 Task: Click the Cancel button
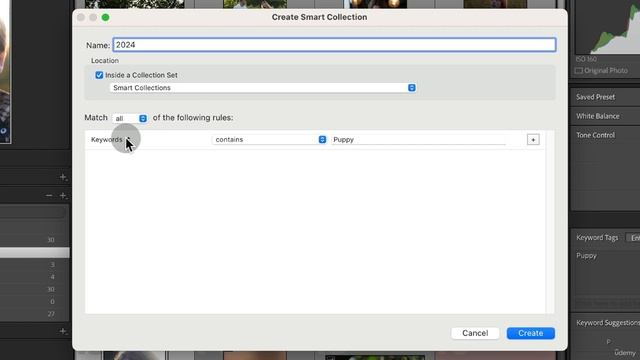click(x=475, y=333)
